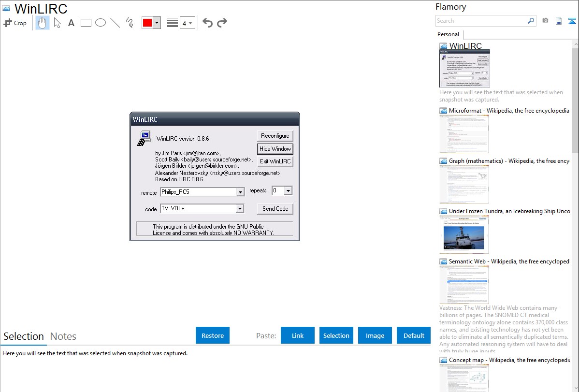The height and width of the screenshot is (392, 579).
Task: Undo the last annotation
Action: (x=207, y=23)
